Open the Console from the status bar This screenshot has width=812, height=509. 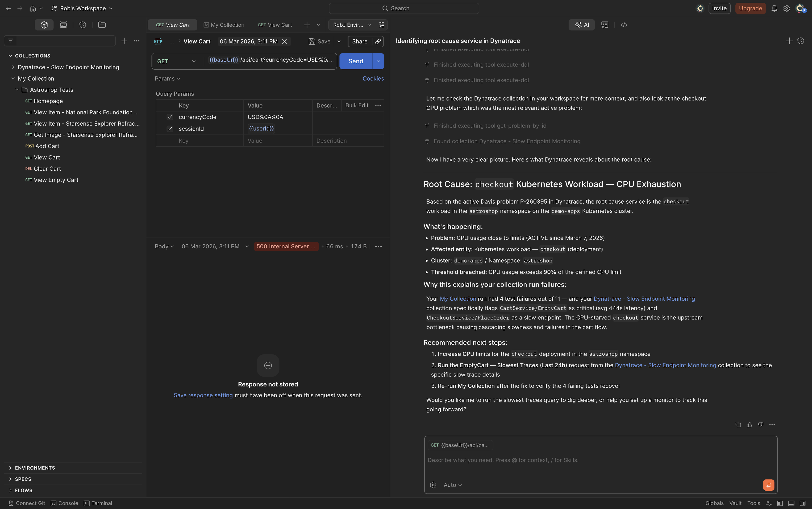(64, 503)
